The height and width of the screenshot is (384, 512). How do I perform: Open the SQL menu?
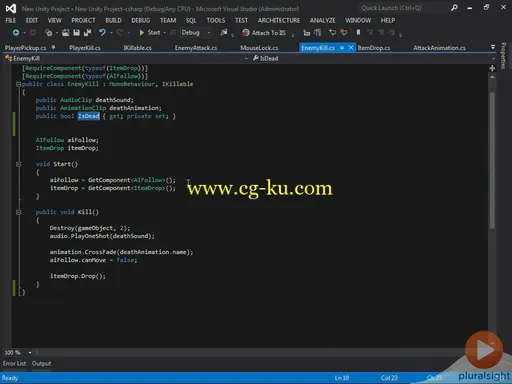point(191,21)
